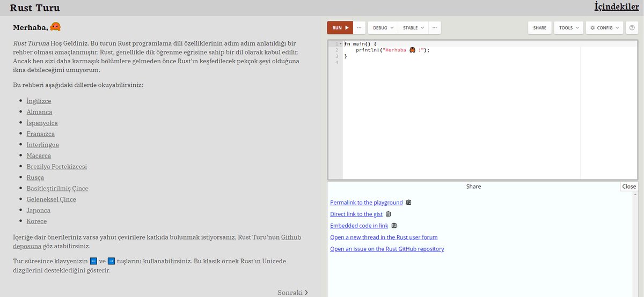Open Direct link to the gist

point(356,214)
